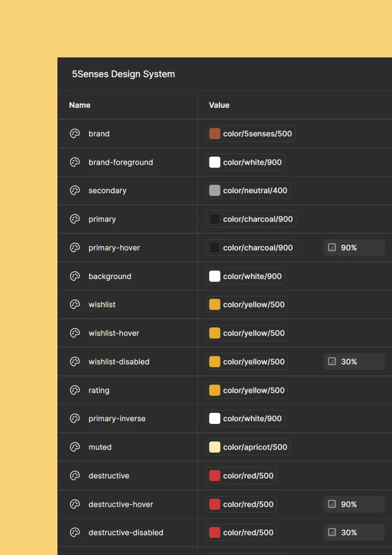This screenshot has height=555, width=392.
Task: Select the brand variable name
Action: (99, 134)
